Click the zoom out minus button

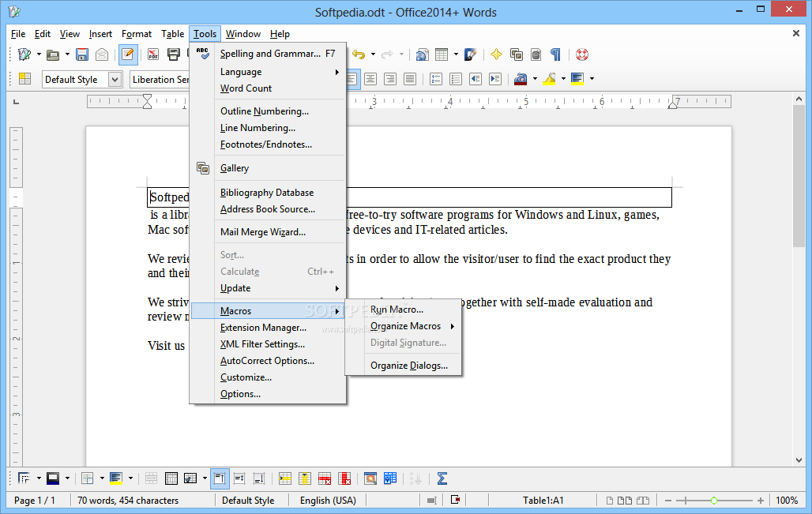coord(668,501)
